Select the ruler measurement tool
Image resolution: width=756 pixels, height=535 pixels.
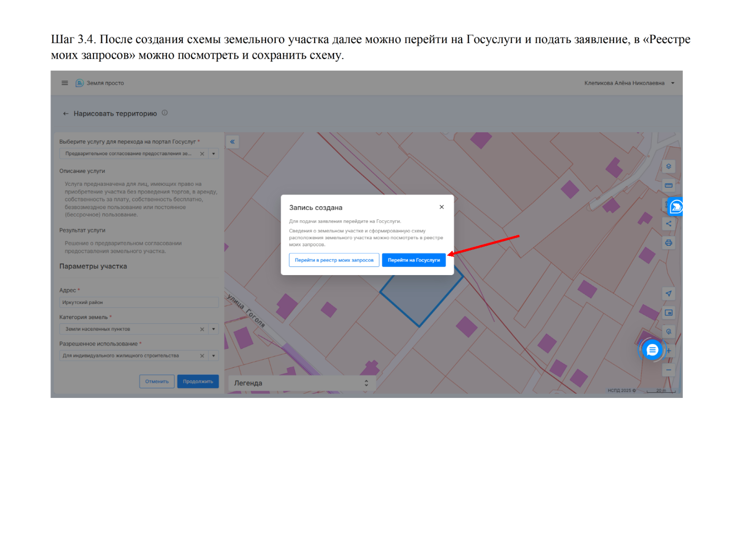coord(668,185)
